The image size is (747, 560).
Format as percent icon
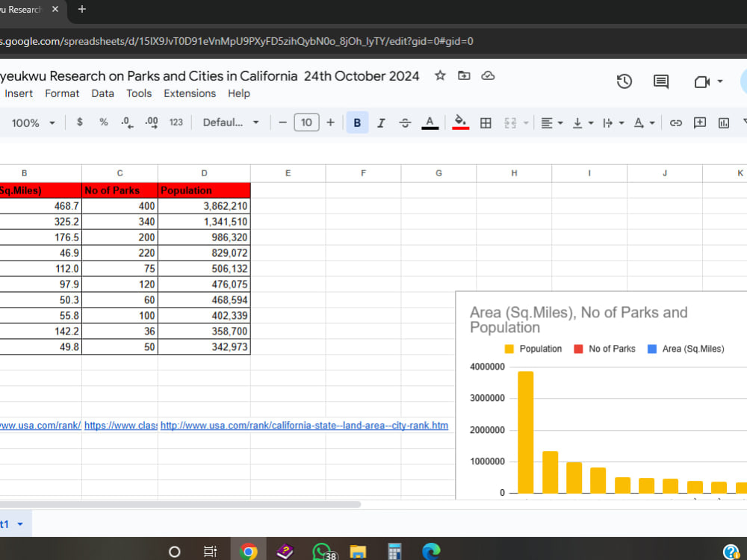(103, 122)
